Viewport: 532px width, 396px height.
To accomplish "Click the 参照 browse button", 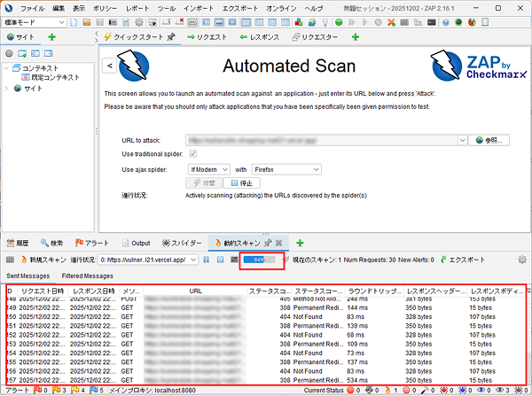I will 489,140.
